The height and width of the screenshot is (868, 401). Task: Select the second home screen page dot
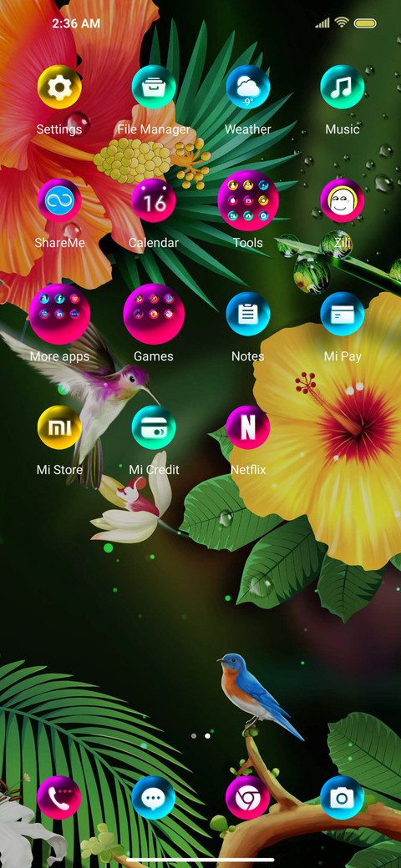(208, 736)
